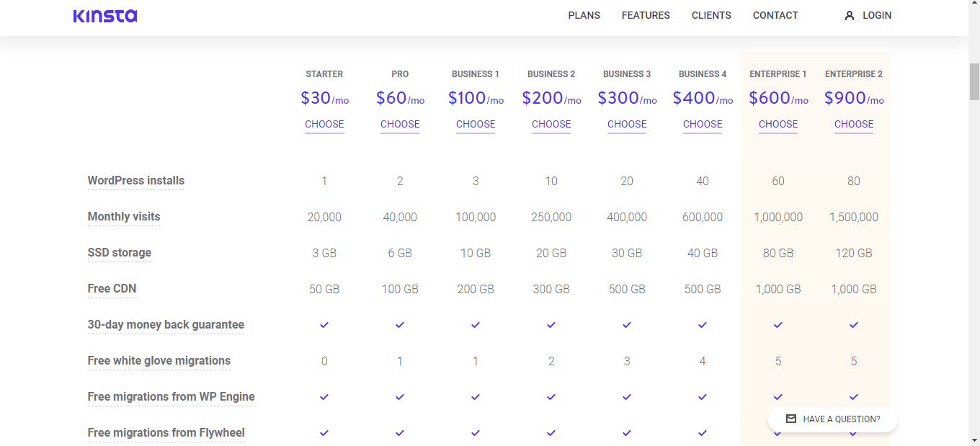Click the Kinsta logo
The width and height of the screenshot is (980, 446).
[x=105, y=16]
